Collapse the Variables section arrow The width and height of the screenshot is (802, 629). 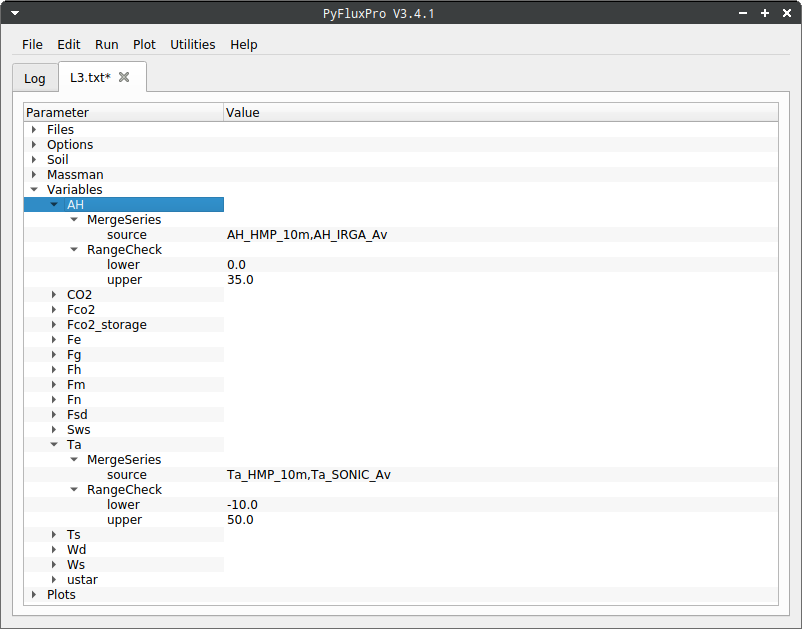coord(34,190)
